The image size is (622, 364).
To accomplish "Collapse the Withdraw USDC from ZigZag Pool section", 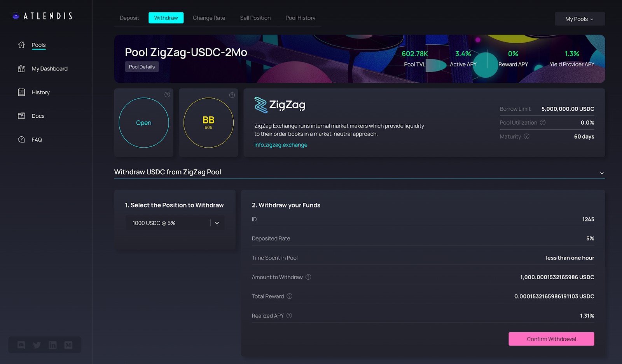I will click(602, 173).
